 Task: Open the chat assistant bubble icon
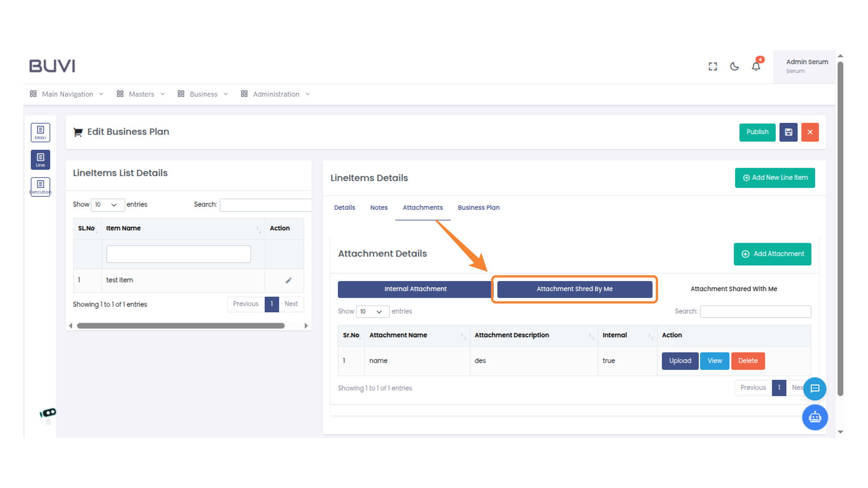(815, 389)
